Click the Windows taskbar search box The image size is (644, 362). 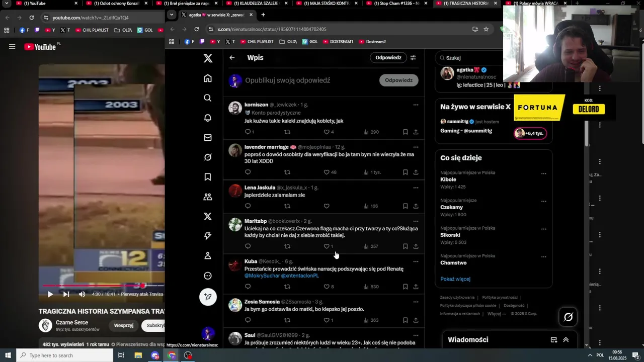tap(64, 355)
